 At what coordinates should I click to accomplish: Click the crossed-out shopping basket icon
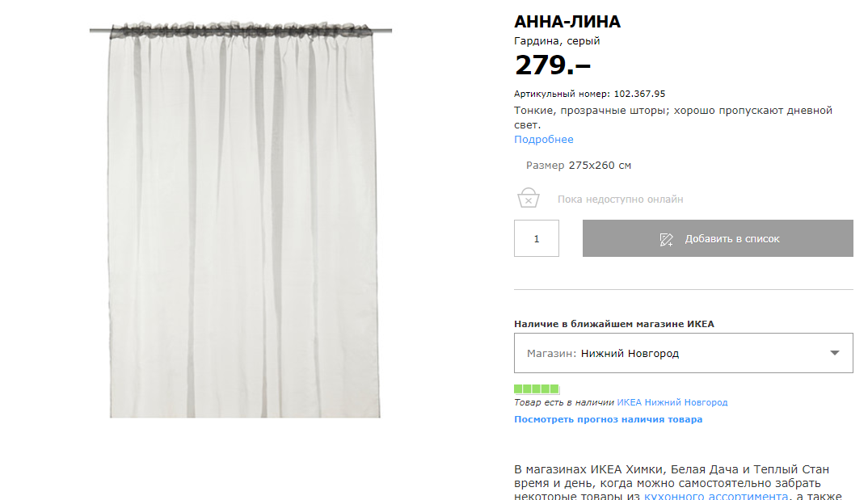(528, 197)
